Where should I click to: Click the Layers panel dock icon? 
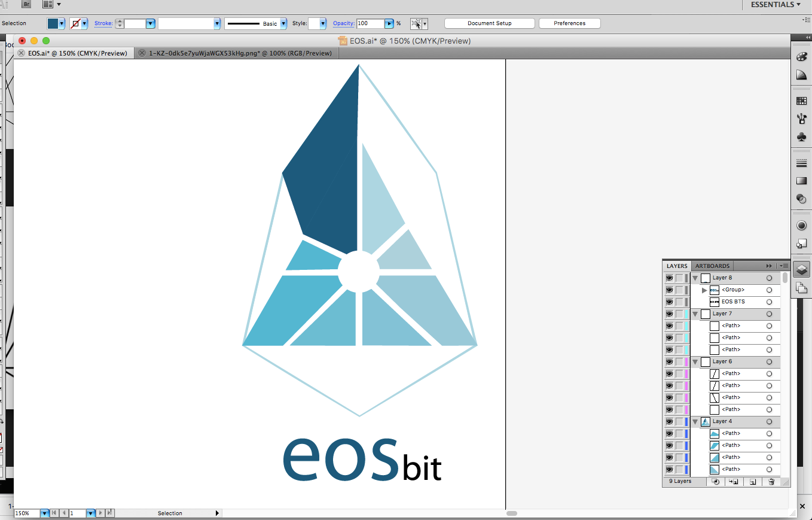click(802, 270)
